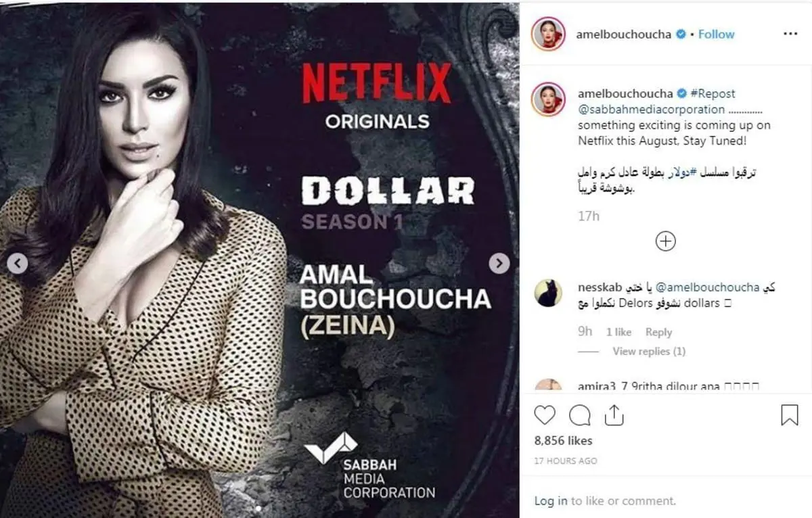The height and width of the screenshot is (518, 812).
Task: Open comments with the speech bubble icon
Action: click(579, 415)
